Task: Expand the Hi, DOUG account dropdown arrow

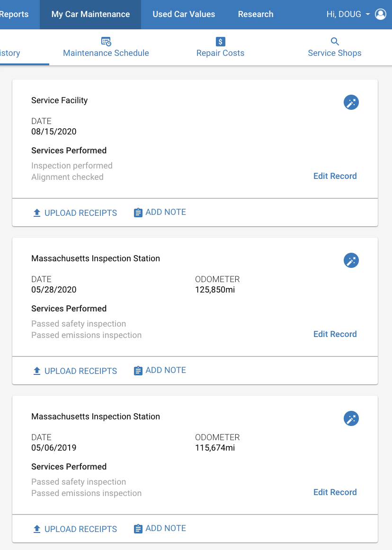Action: pyautogui.click(x=367, y=14)
